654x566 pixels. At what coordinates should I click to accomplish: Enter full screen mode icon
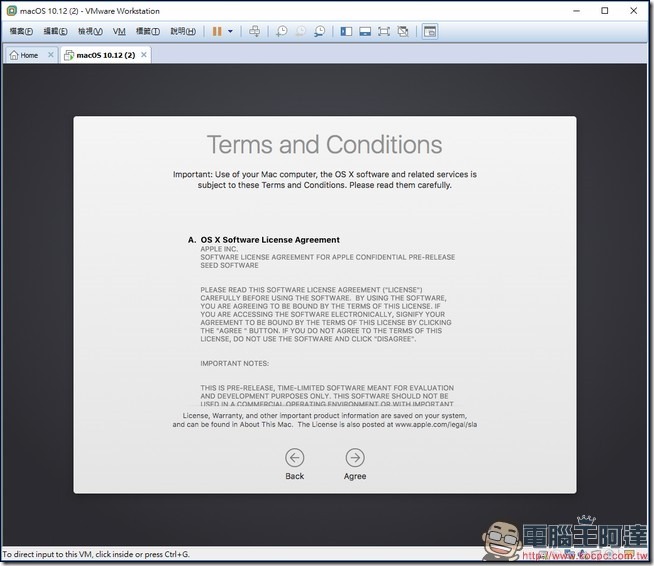click(384, 31)
